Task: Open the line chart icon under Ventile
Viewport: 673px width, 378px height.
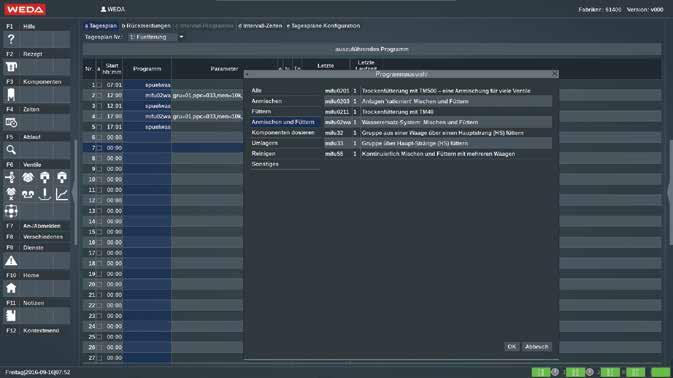Action: pos(62,194)
